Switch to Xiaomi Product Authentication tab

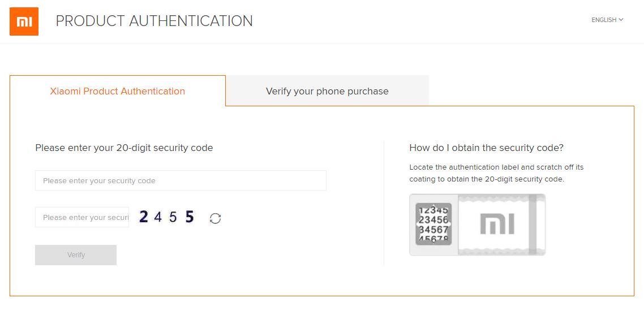118,91
